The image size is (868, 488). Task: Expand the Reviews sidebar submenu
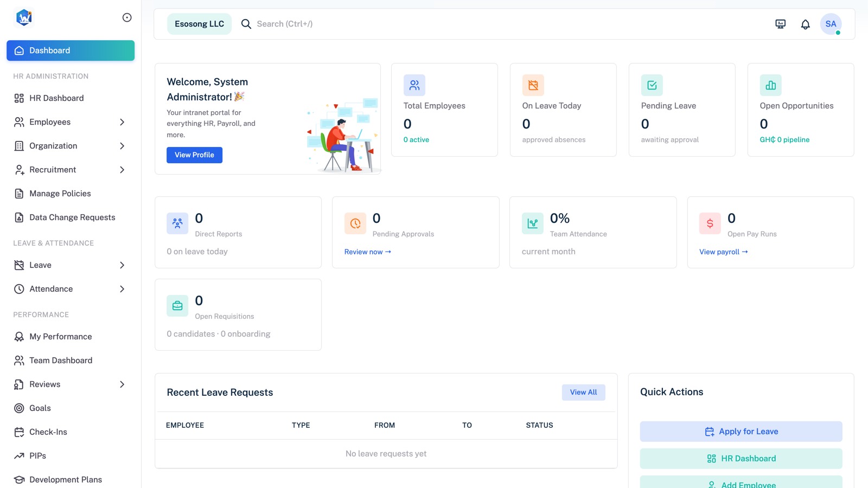(x=71, y=384)
